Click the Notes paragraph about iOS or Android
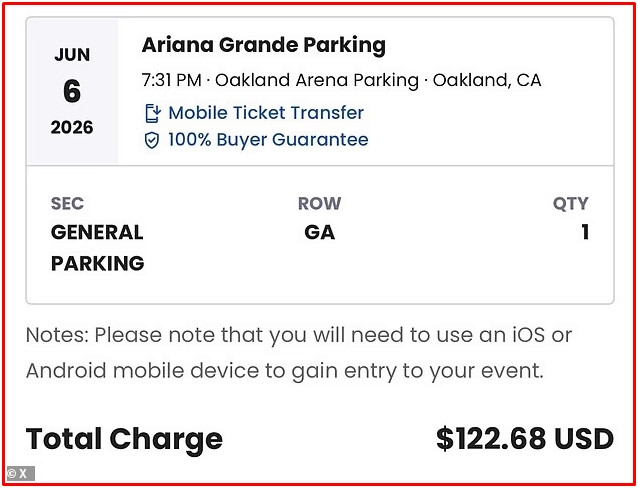638x488 pixels. click(x=299, y=353)
